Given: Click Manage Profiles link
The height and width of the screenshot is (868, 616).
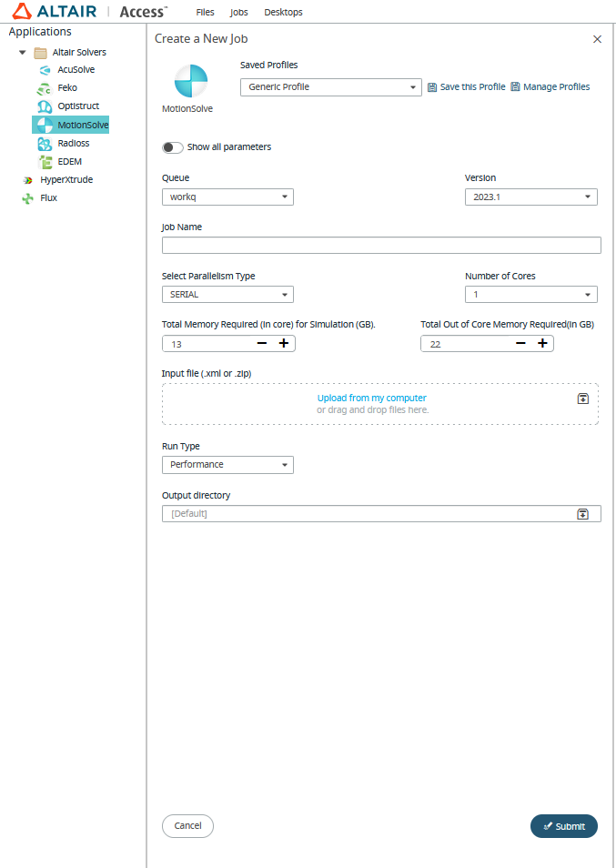Looking at the screenshot, I should (x=556, y=87).
